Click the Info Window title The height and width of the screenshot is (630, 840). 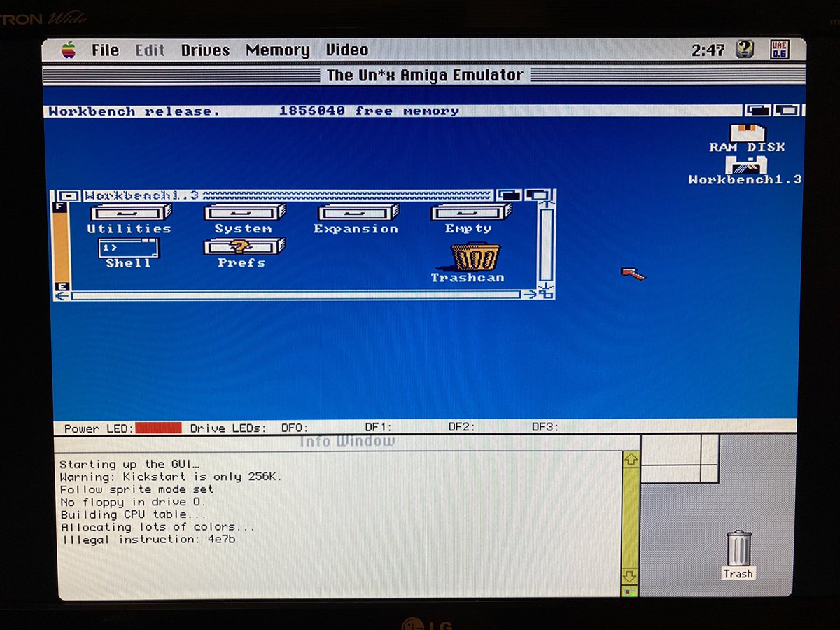348,441
